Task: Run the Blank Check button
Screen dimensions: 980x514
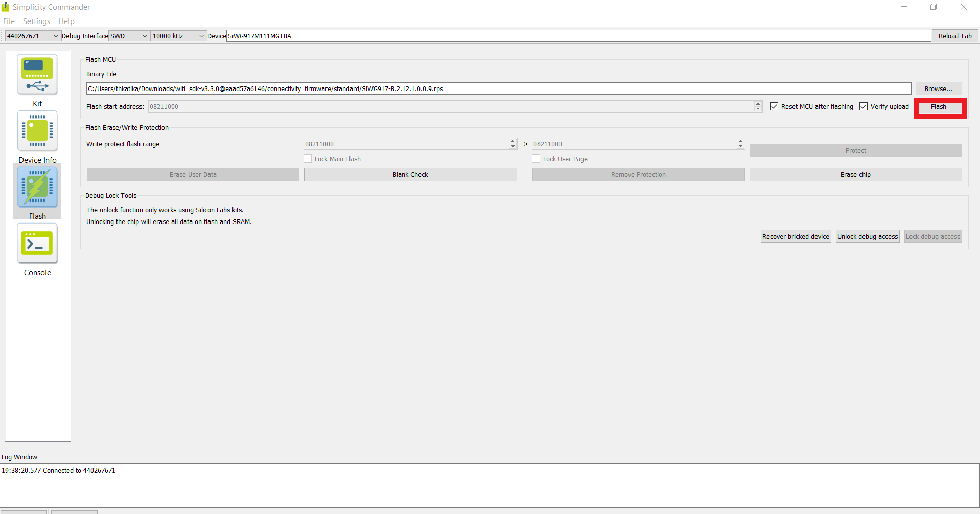Action: (410, 174)
